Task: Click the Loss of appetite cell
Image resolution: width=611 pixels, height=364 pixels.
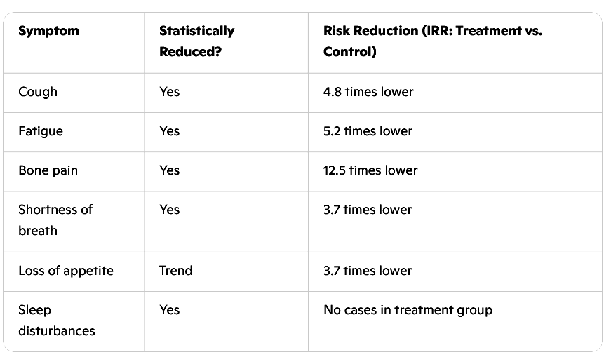Action: (65, 271)
